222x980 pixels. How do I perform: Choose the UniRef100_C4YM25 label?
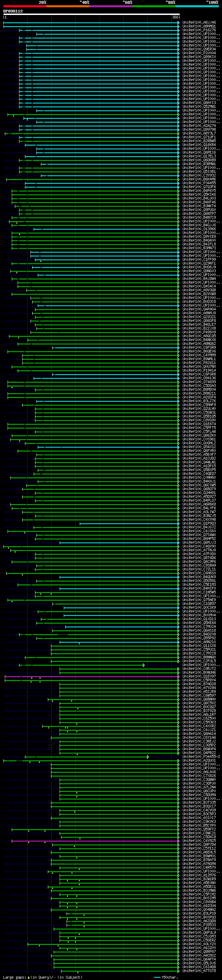pos(199,840)
